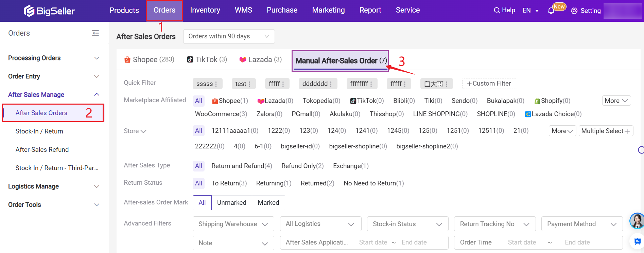Switch to the Shopee tab
The width and height of the screenshot is (644, 253).
pos(150,60)
